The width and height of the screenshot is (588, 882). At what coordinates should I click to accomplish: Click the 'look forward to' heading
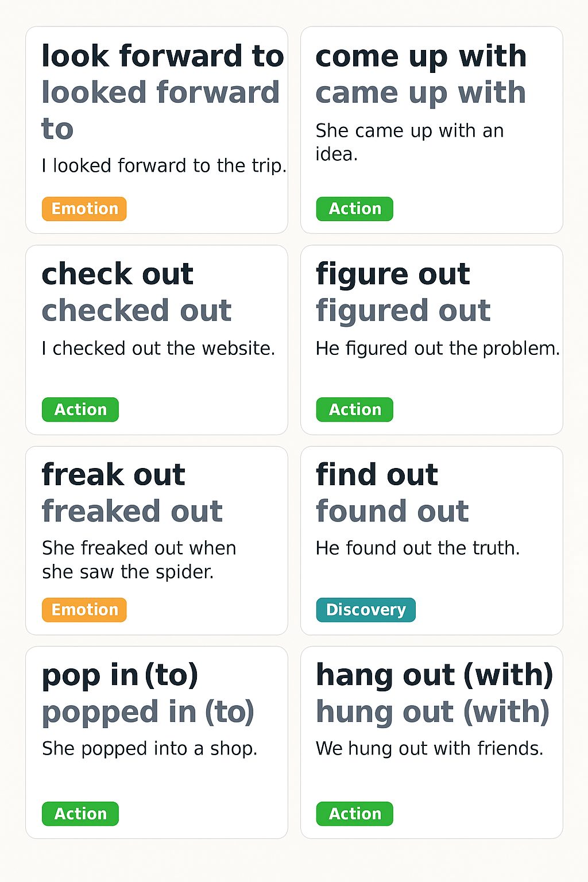[163, 56]
